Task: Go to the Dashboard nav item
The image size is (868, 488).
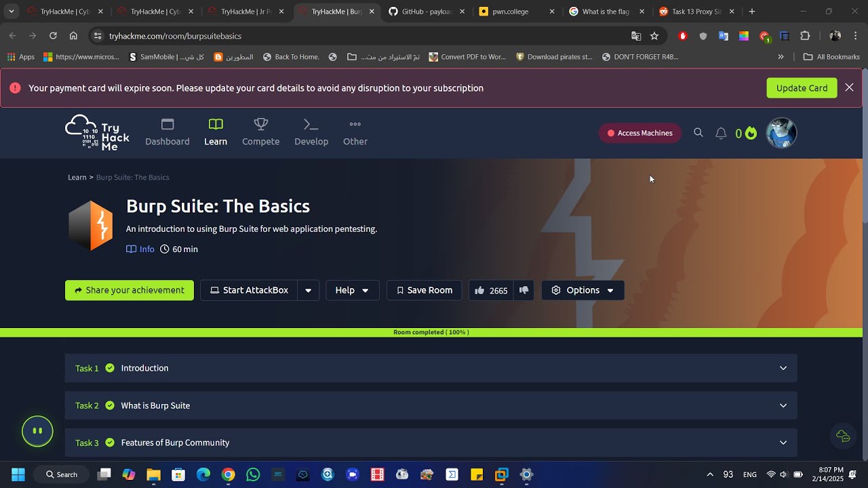Action: click(x=167, y=133)
